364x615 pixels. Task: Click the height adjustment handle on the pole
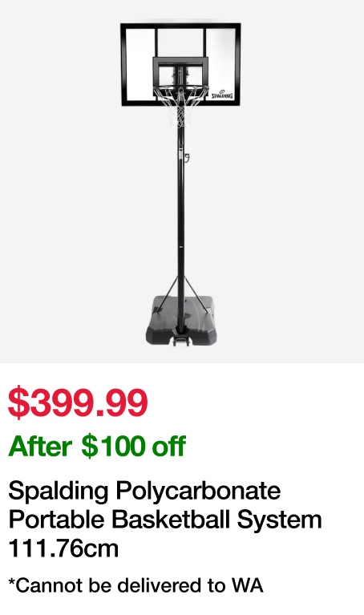[x=187, y=157]
